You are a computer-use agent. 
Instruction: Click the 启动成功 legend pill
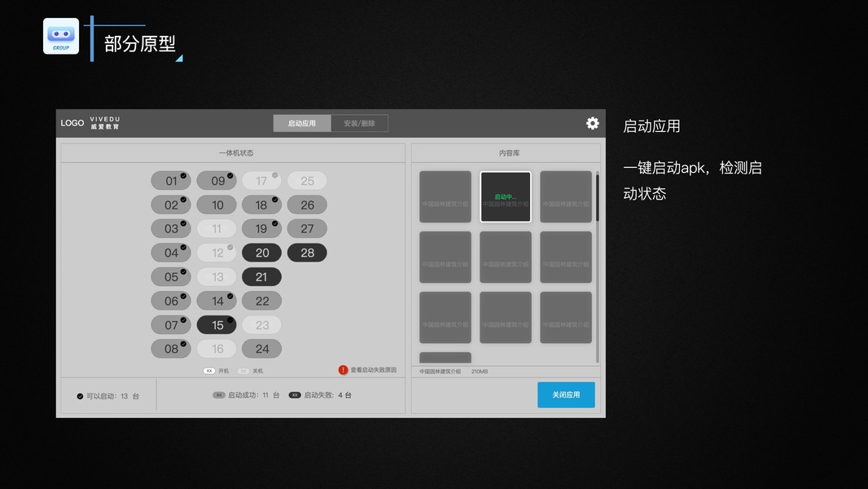click(x=219, y=394)
